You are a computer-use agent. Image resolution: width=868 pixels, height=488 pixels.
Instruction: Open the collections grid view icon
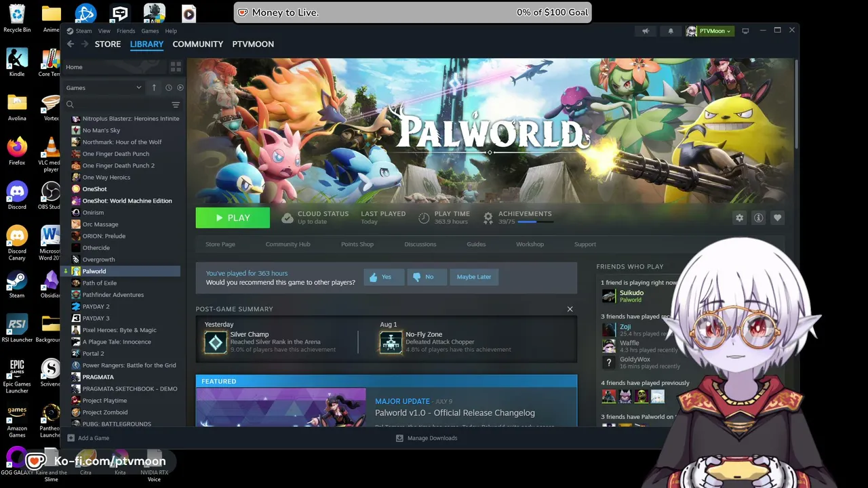point(176,67)
